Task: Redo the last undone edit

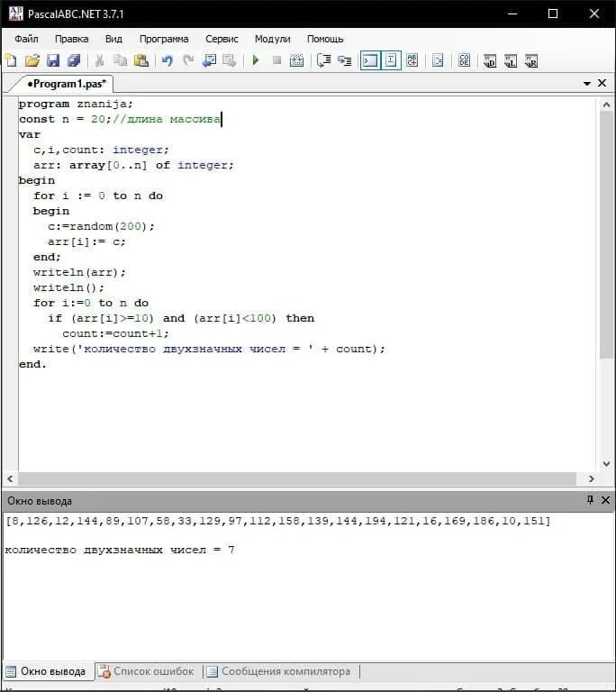Action: click(188, 60)
